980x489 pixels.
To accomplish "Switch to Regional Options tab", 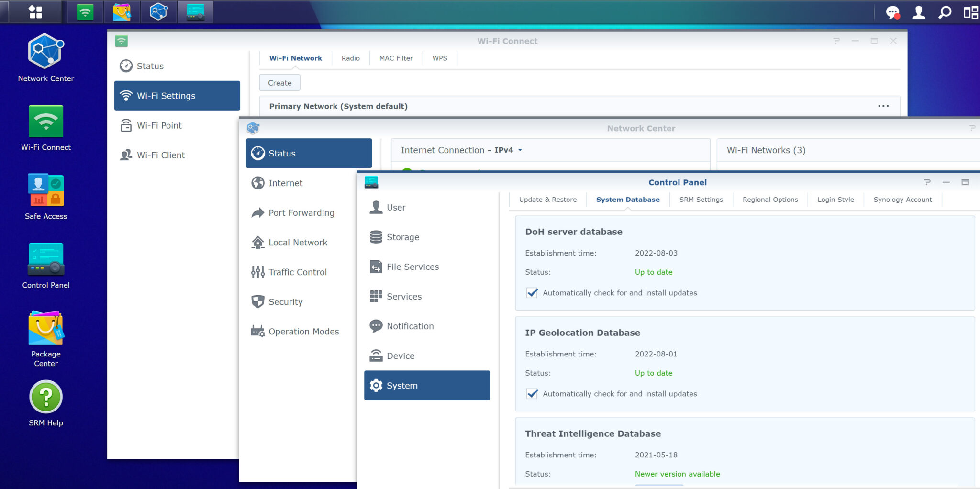I will pos(770,200).
